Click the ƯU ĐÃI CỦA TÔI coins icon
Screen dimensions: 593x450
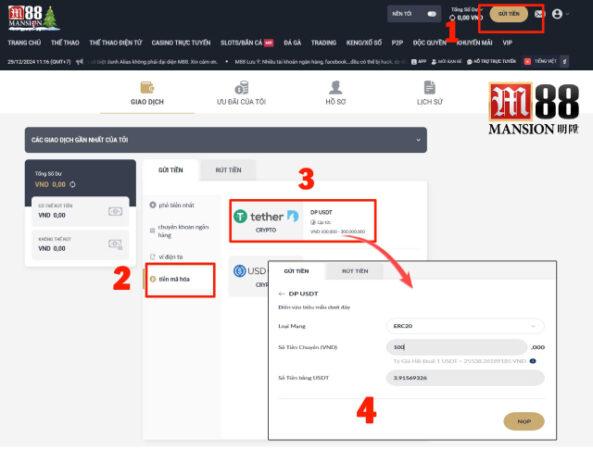tap(241, 87)
